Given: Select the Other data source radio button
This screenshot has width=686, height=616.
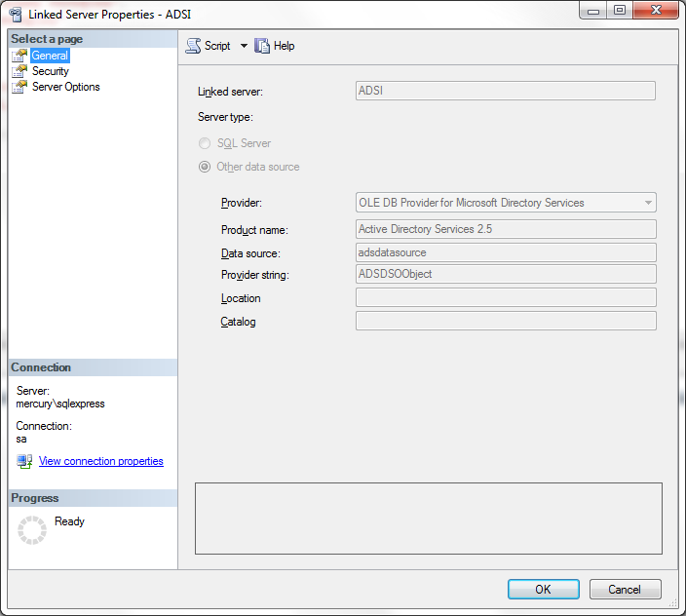Looking at the screenshot, I should (x=205, y=167).
